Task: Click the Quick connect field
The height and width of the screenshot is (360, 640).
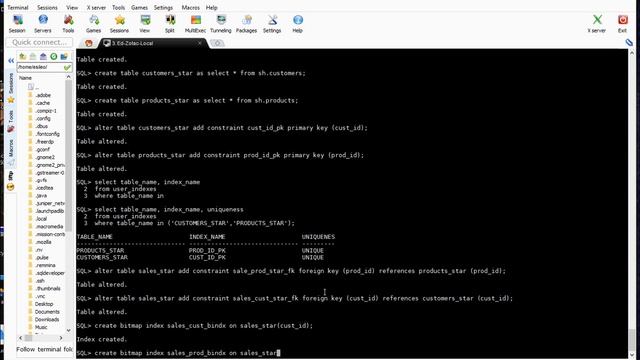Action: coord(40,42)
